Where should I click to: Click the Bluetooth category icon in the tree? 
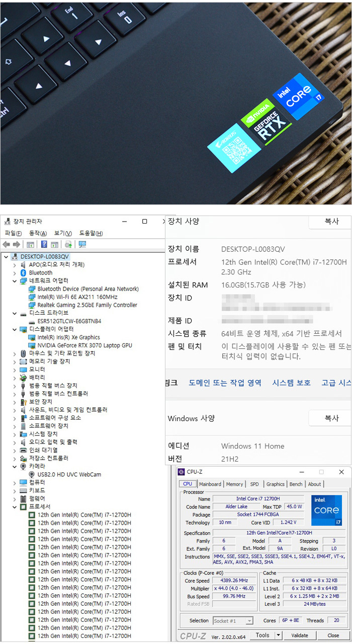tap(23, 272)
